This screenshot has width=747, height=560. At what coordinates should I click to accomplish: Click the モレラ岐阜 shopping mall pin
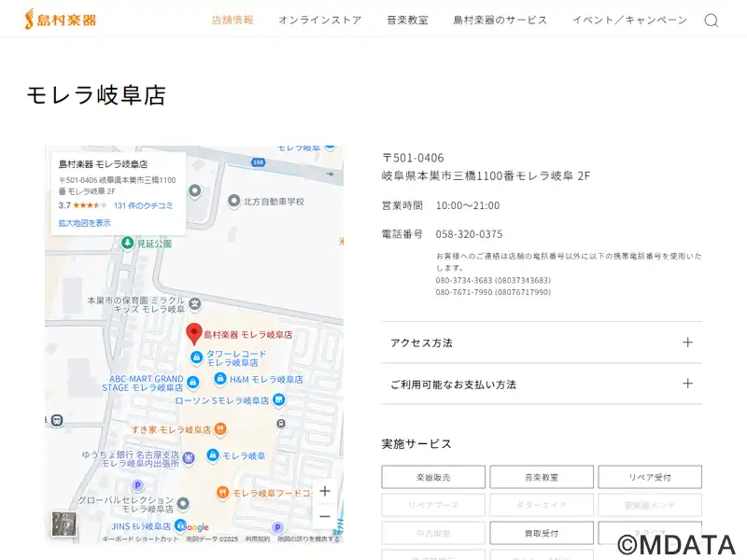click(213, 455)
